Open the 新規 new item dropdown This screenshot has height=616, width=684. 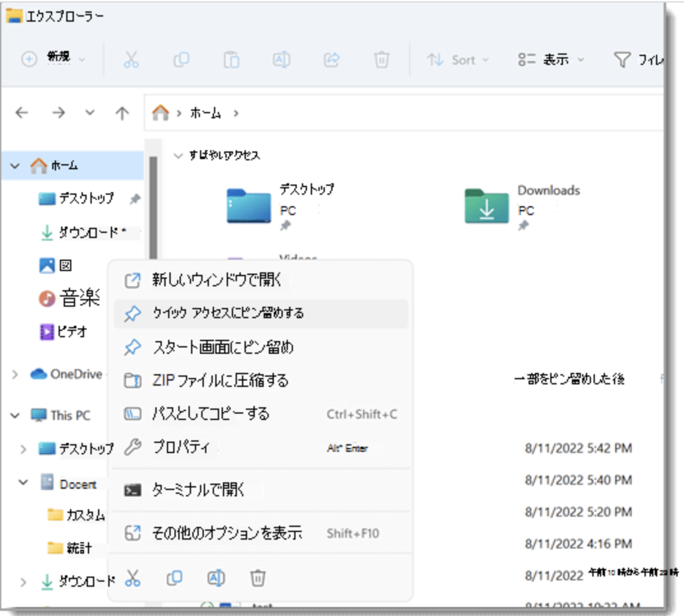pos(54,59)
